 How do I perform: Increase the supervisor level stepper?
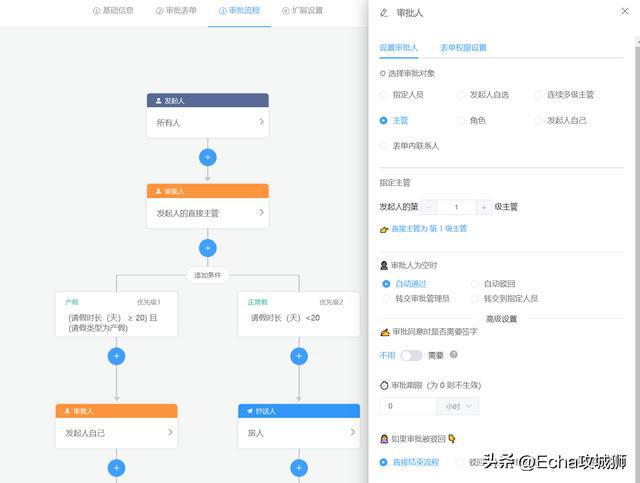[x=484, y=207]
